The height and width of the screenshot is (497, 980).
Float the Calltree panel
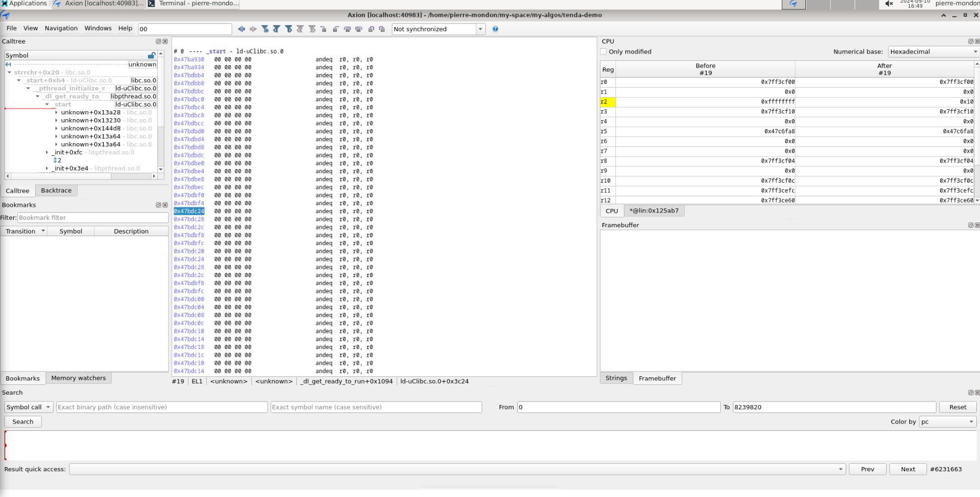158,41
